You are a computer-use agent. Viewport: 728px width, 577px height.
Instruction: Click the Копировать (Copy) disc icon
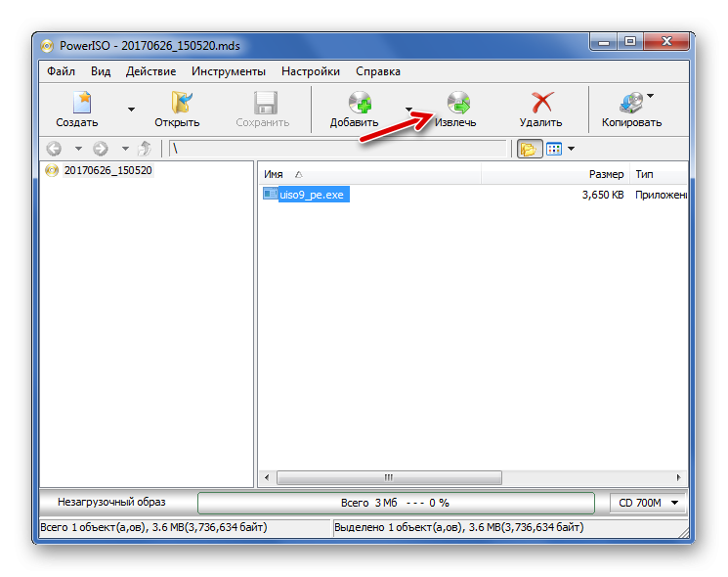click(630, 102)
